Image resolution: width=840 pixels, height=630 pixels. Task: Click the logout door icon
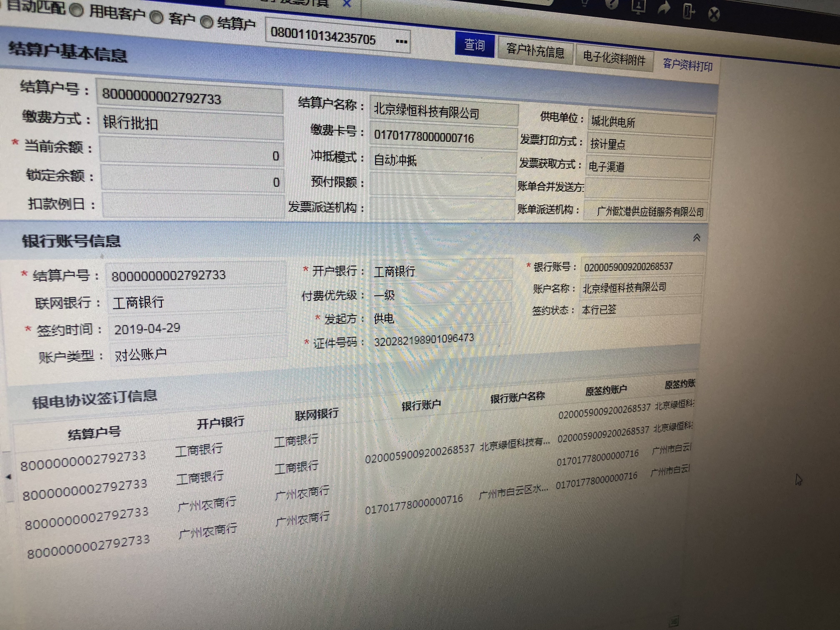point(688,11)
